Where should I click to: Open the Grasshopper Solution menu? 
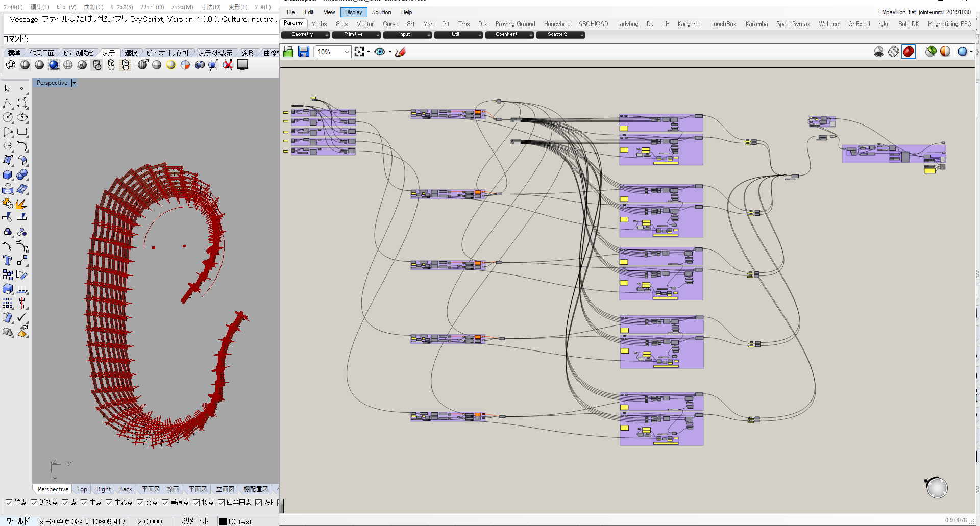[381, 12]
